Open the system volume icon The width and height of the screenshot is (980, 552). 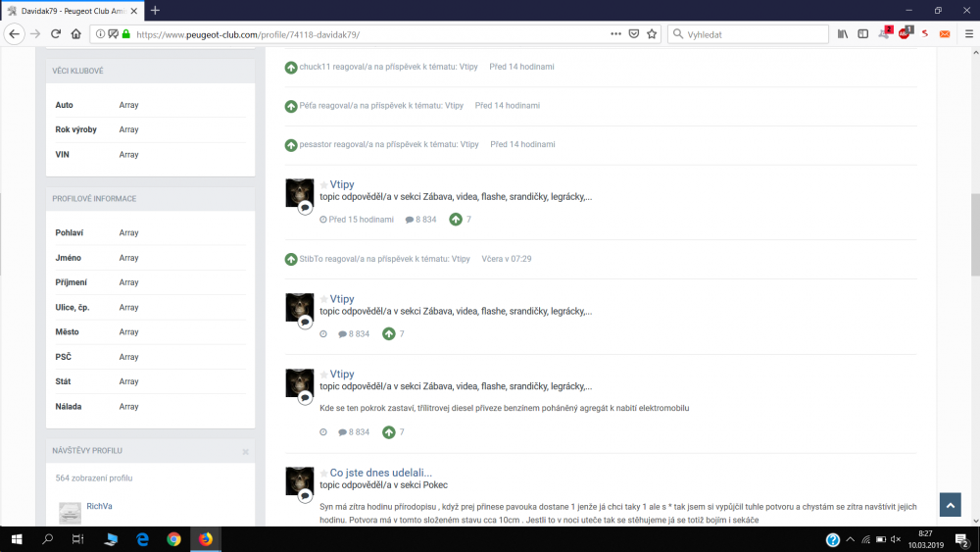(x=896, y=539)
